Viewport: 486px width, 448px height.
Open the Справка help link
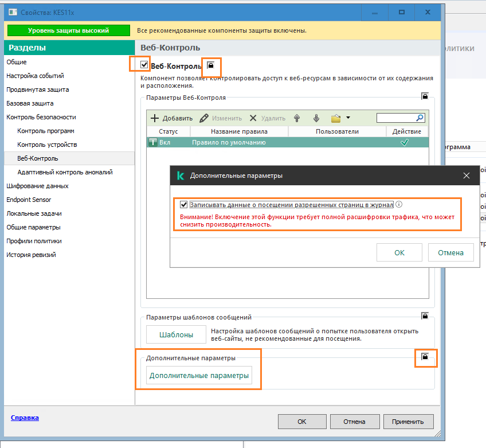click(25, 418)
